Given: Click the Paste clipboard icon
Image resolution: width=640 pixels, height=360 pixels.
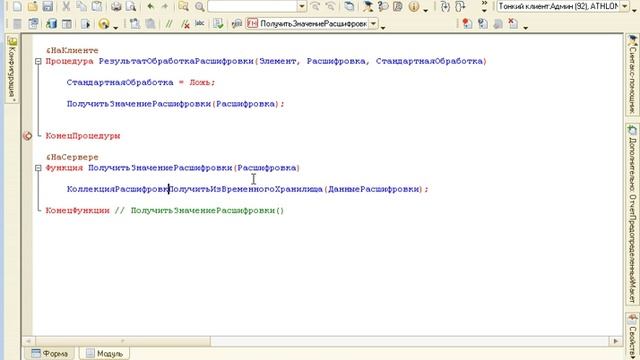Looking at the screenshot, I should click(x=97, y=7).
